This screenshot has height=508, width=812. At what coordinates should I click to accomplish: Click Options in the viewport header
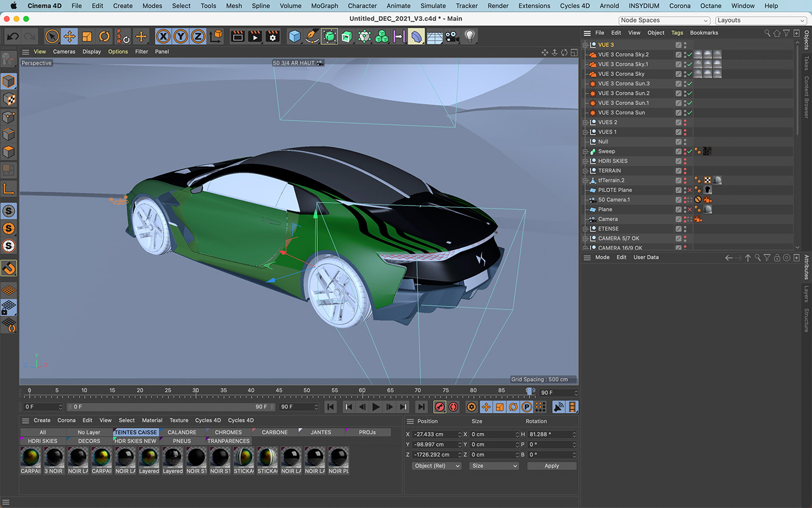(118, 51)
